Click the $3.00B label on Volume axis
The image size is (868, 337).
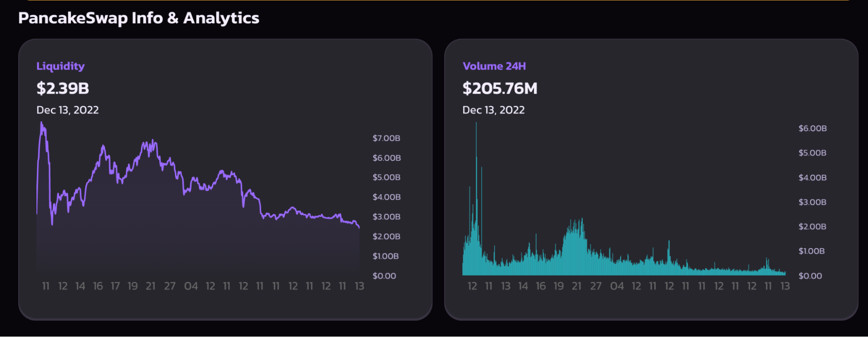click(812, 202)
